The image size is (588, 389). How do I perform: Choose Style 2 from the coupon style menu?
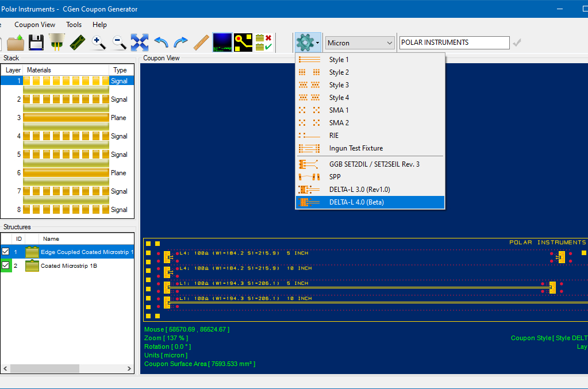370,72
